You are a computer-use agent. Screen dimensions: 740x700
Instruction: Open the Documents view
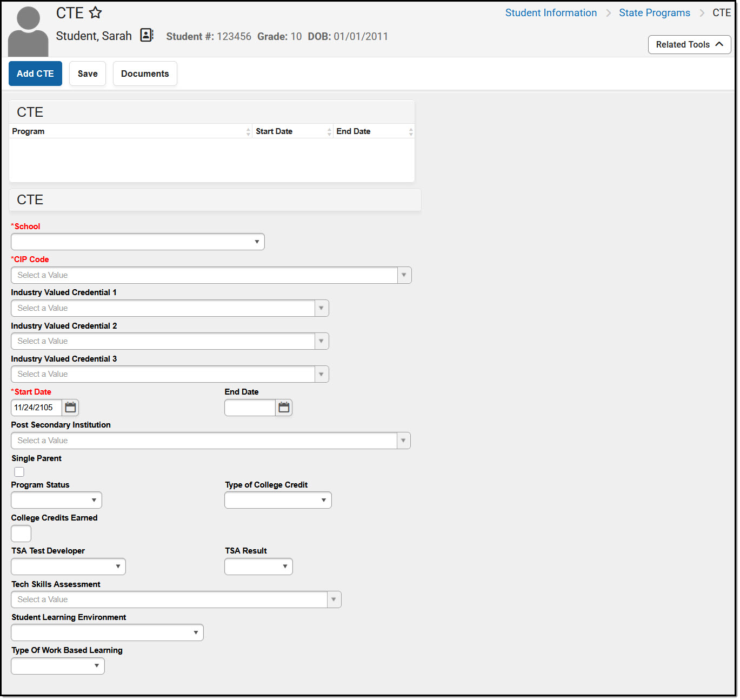(x=145, y=73)
